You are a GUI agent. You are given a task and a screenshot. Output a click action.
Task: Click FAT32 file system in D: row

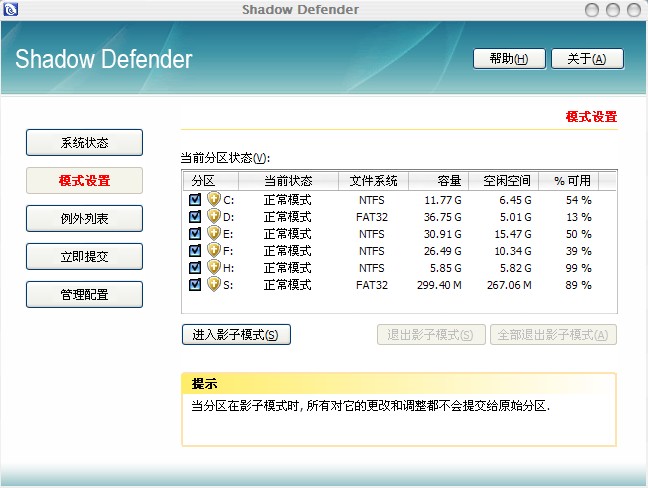pyautogui.click(x=372, y=217)
